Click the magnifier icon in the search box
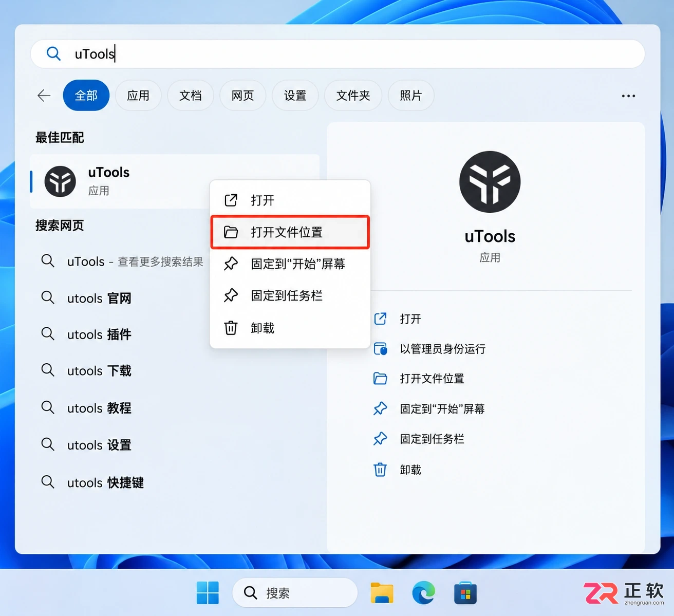Screen dimensions: 674x616 pos(53,53)
